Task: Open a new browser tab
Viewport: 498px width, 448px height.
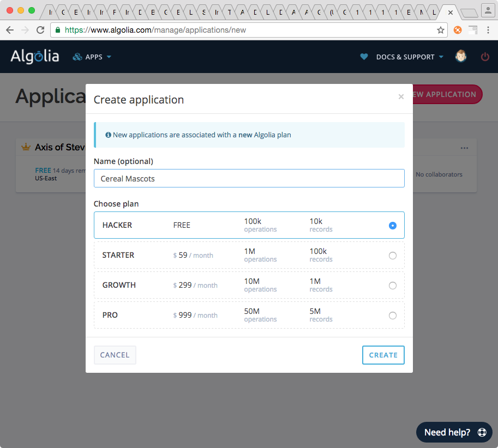Action: pyautogui.click(x=469, y=13)
